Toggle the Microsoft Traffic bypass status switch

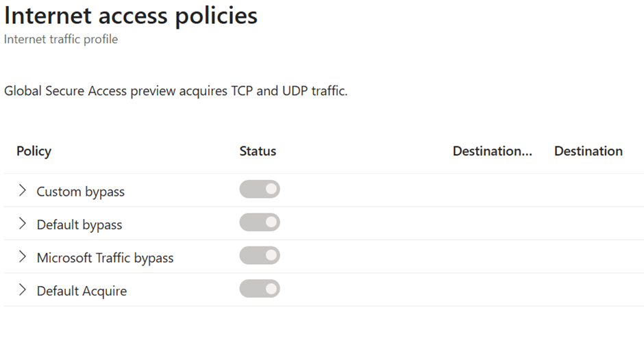pos(260,256)
